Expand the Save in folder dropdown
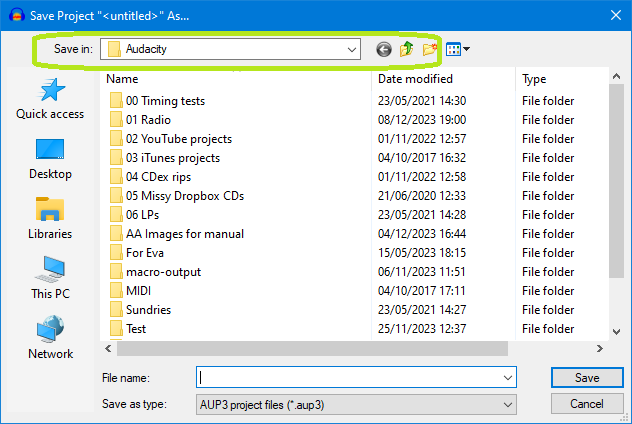 [x=351, y=50]
